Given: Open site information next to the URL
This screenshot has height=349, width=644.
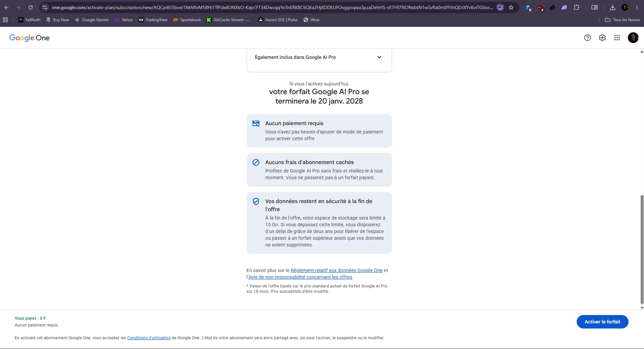Looking at the screenshot, I should (x=45, y=7).
